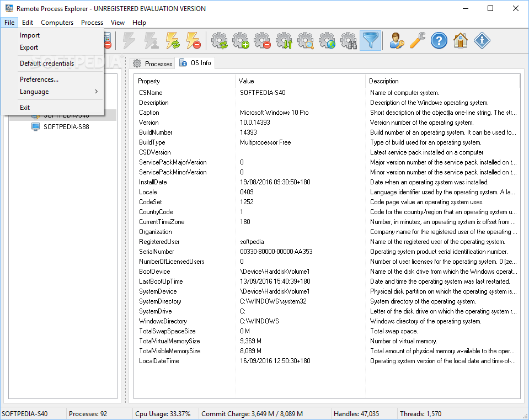The width and height of the screenshot is (529, 420).
Task: Click the orange wrench preferences icon
Action: click(418, 41)
